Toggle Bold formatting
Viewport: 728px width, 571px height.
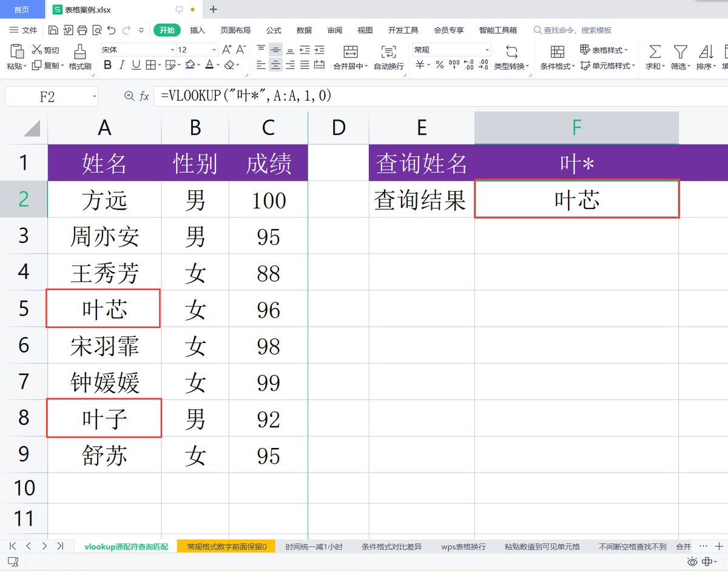point(108,65)
